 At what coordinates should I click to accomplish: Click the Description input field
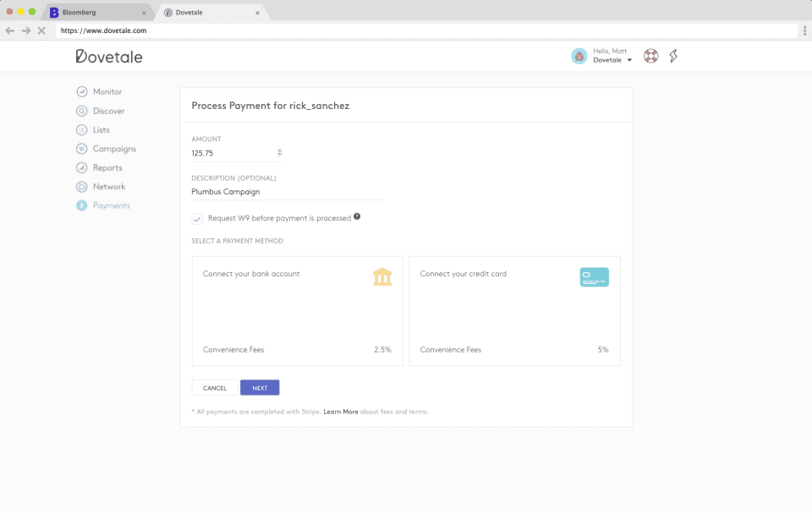click(x=288, y=192)
